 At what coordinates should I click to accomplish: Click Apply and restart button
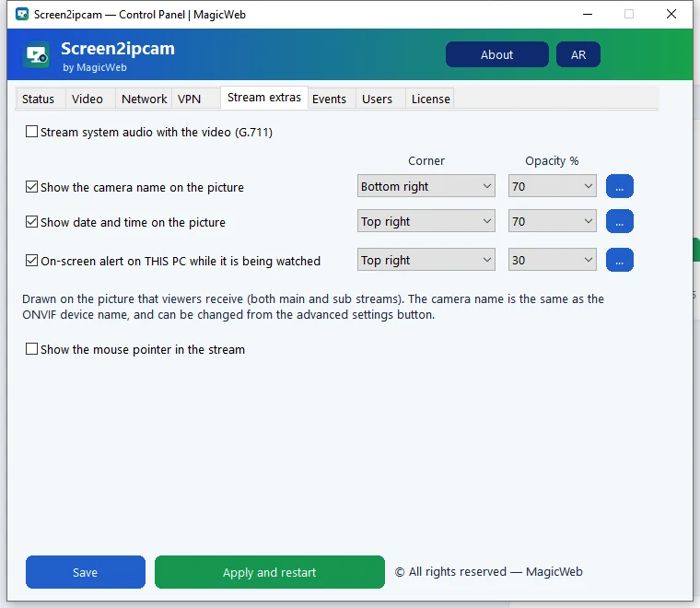click(270, 572)
